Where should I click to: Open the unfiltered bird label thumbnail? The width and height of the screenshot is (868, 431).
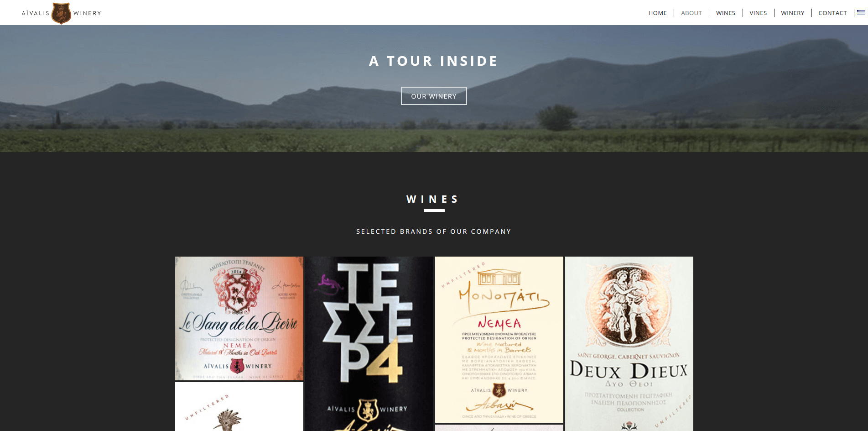239,407
